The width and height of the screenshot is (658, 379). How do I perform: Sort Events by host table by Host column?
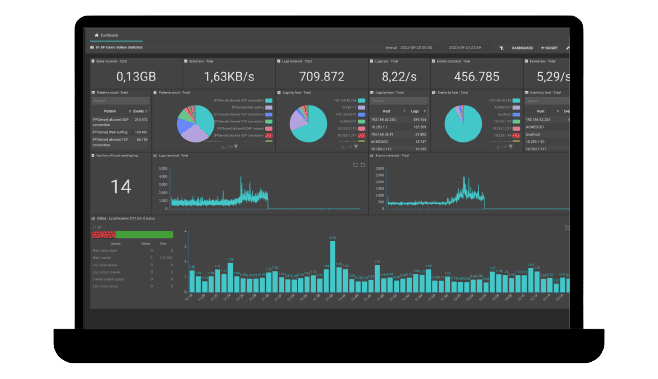pyautogui.click(x=540, y=112)
